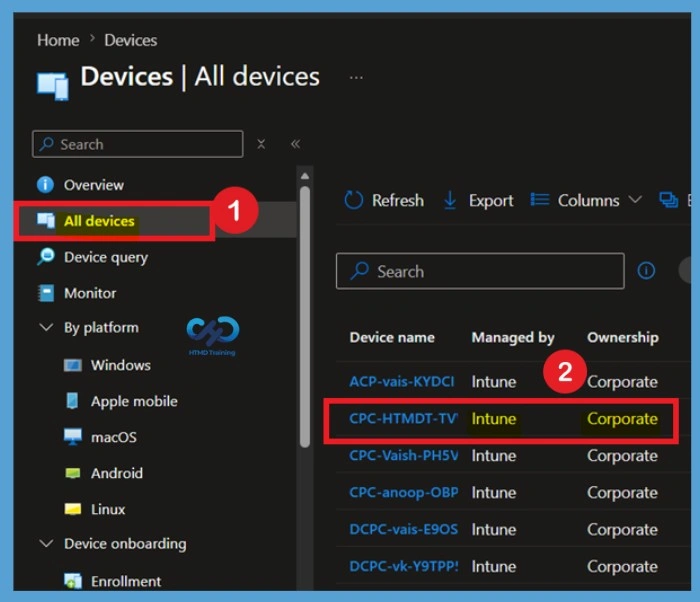Viewport: 700px width, 602px height.
Task: Open device CPC-anoop-OBP
Action: click(x=404, y=492)
